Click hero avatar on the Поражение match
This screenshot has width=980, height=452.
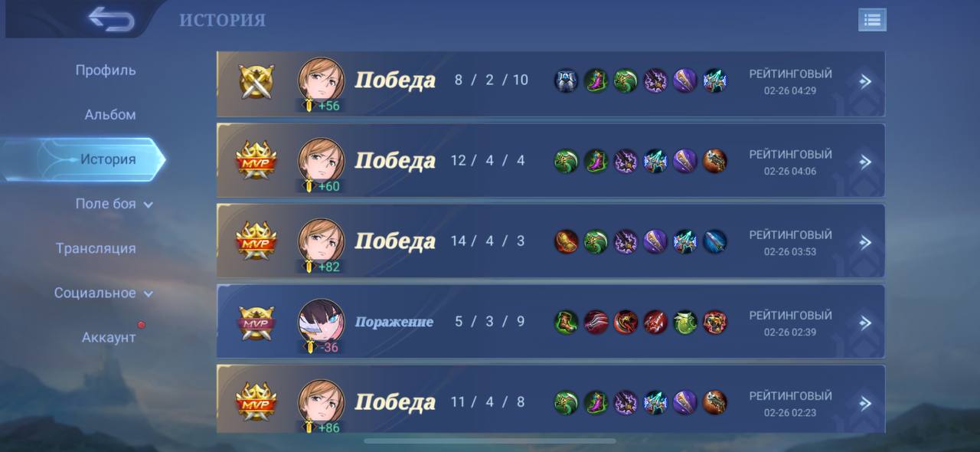point(321,320)
